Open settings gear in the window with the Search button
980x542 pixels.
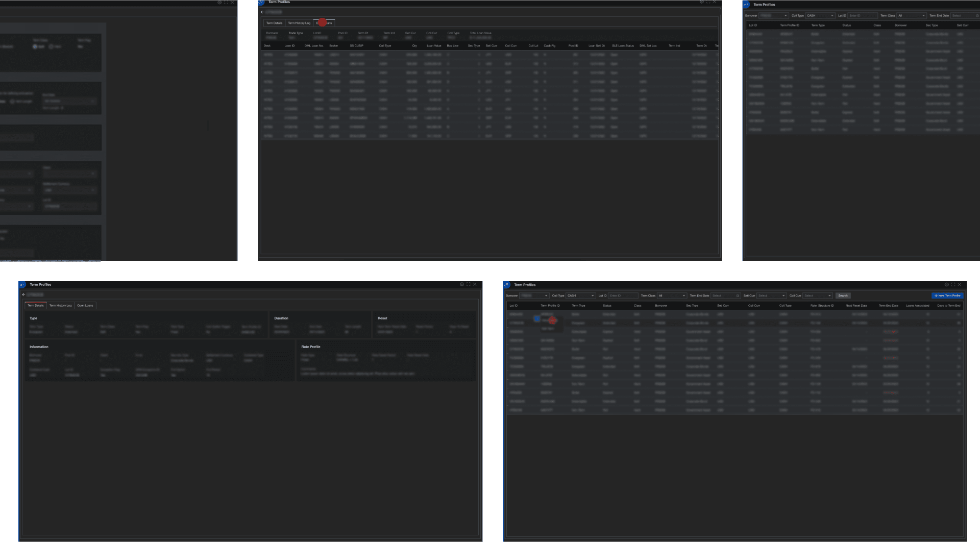(946, 285)
